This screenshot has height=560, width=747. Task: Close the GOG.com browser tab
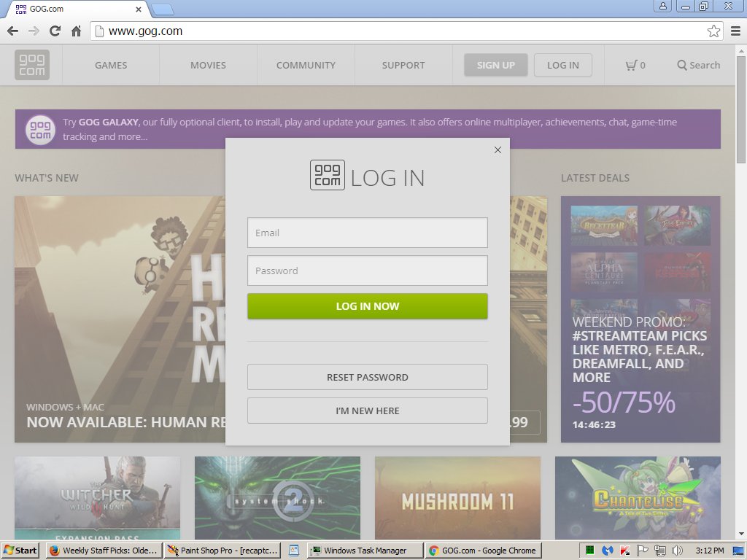click(x=138, y=9)
